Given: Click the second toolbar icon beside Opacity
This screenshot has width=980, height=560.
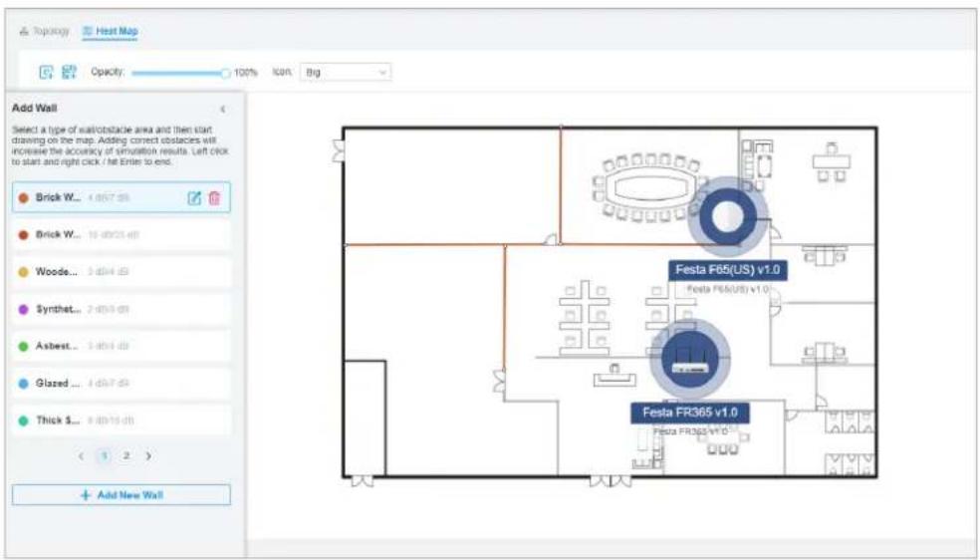Looking at the screenshot, I should point(69,72).
